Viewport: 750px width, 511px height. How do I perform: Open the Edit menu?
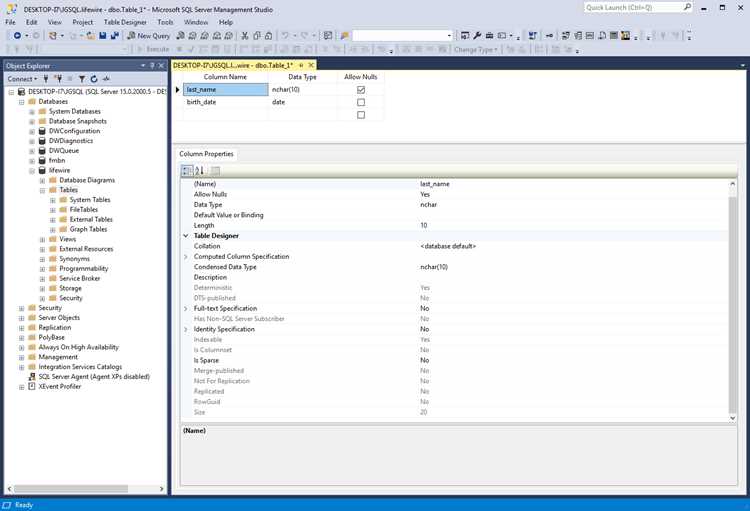click(x=32, y=22)
